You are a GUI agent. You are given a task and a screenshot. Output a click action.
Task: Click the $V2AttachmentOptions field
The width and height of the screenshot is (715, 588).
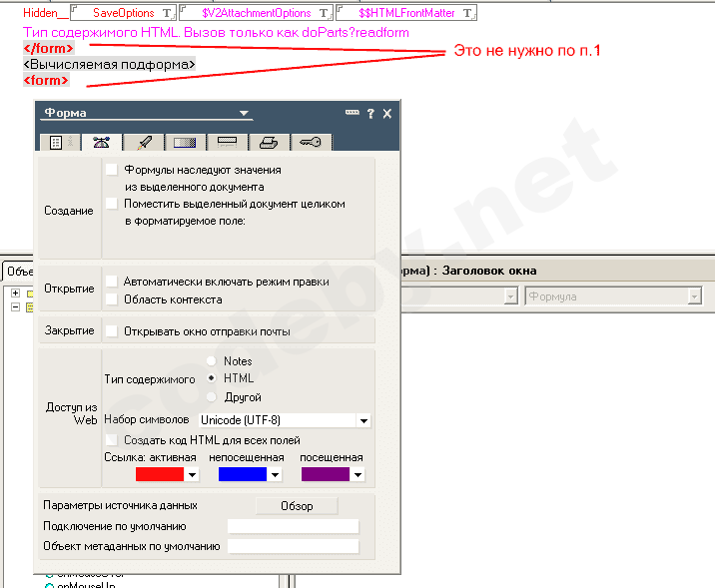click(257, 13)
